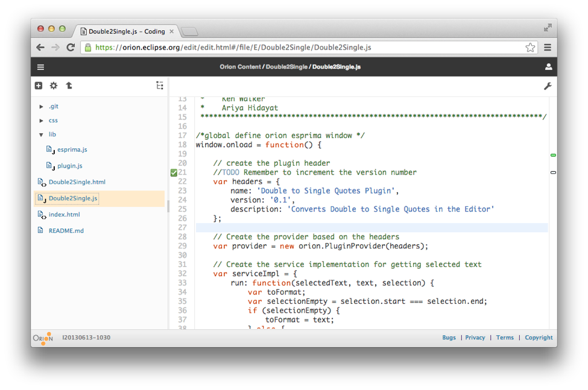Image resolution: width=588 pixels, height=390 pixels.
Task: Open the Privacy footer link
Action: [475, 338]
